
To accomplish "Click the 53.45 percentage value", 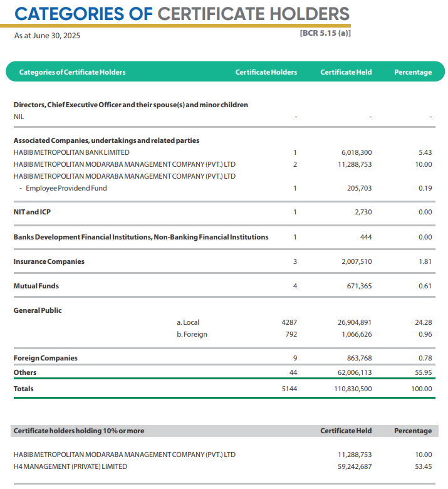I will pos(424,466).
